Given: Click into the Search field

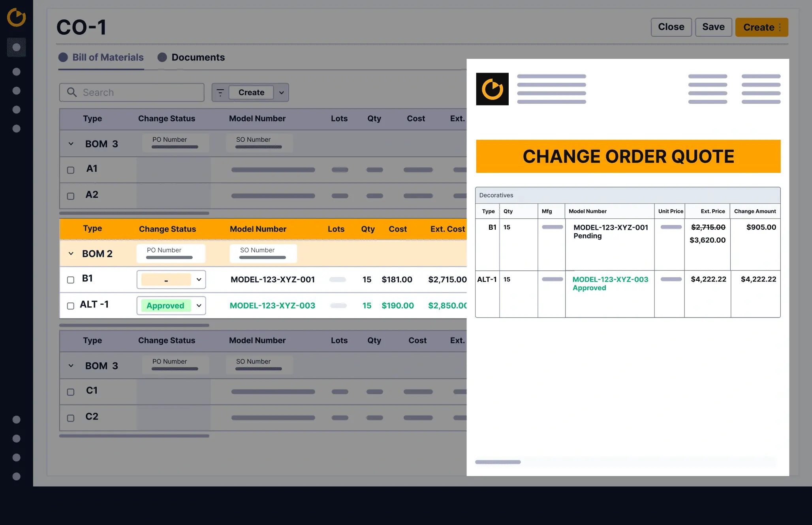Looking at the screenshot, I should click(132, 92).
